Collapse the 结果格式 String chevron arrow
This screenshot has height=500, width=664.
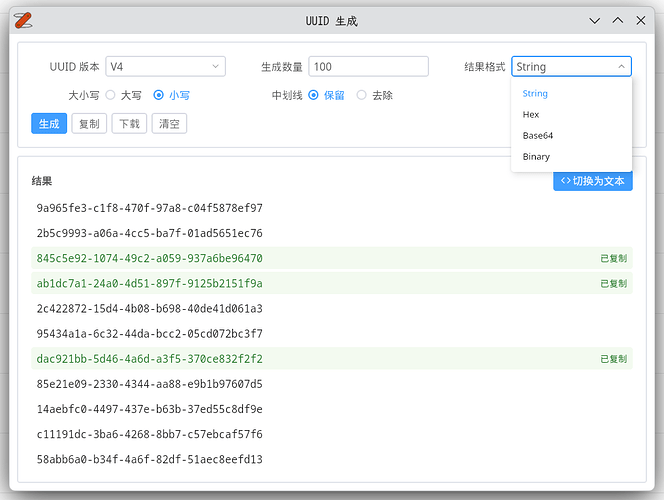[621, 66]
